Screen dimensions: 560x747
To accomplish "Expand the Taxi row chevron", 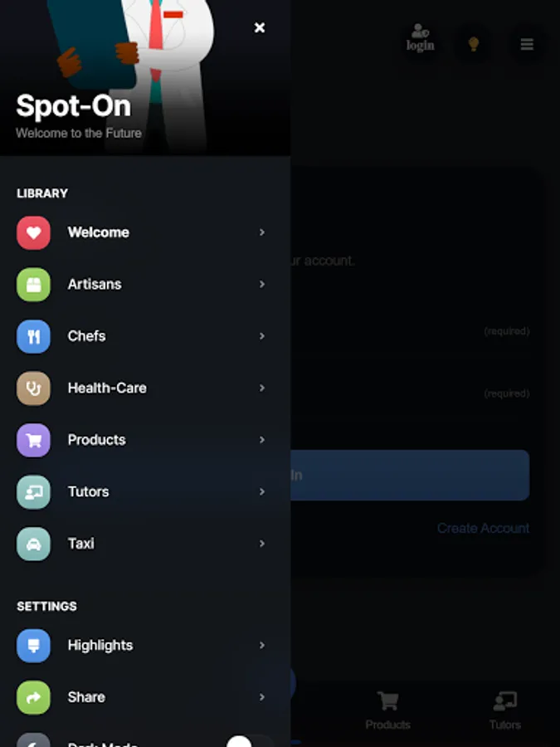I will tap(262, 544).
